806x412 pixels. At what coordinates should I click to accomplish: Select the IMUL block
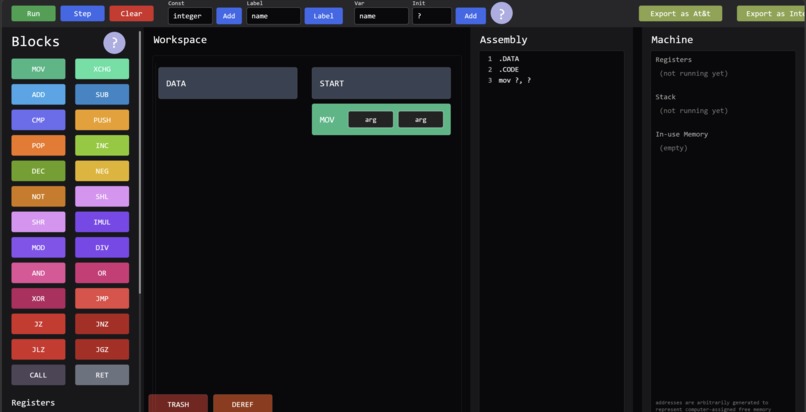tap(102, 222)
